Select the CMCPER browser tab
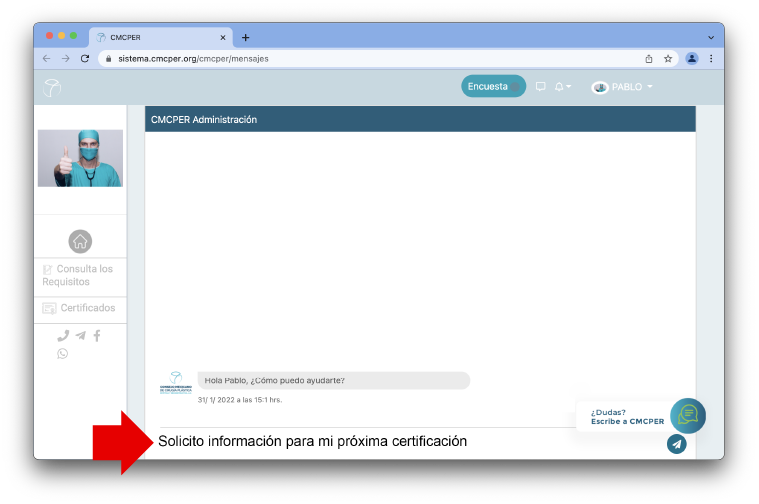The width and height of the screenshot is (759, 504). (160, 37)
